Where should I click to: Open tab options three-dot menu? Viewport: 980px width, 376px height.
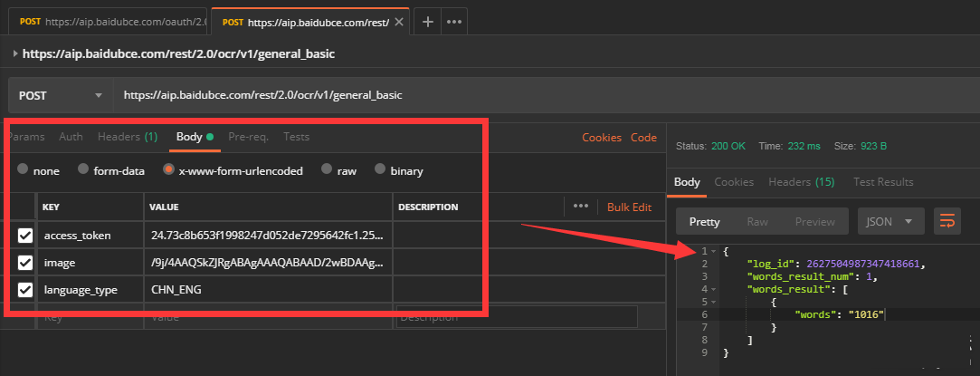point(454,22)
